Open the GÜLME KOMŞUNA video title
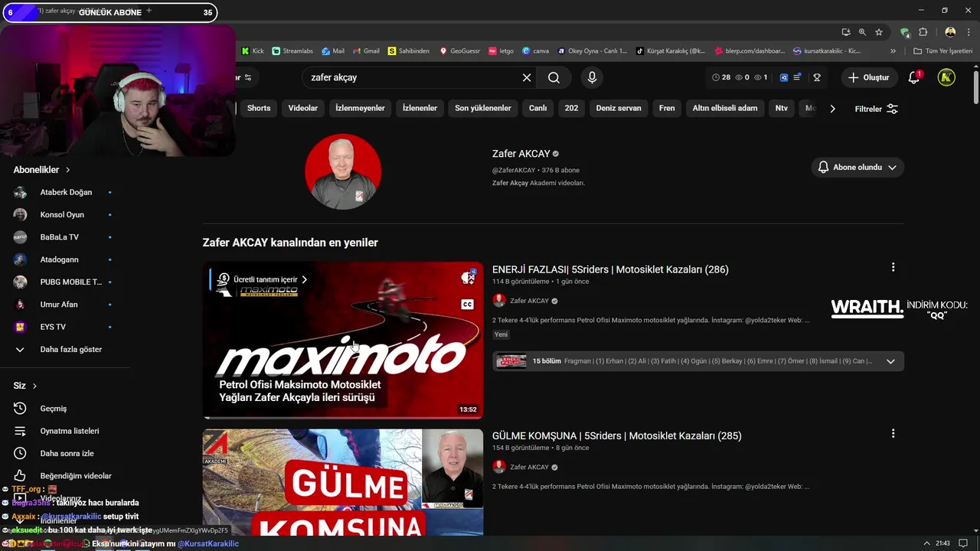 [617, 436]
